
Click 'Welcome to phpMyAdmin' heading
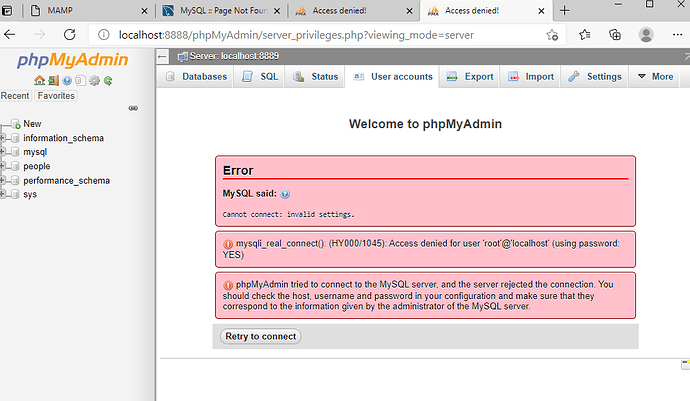(425, 124)
